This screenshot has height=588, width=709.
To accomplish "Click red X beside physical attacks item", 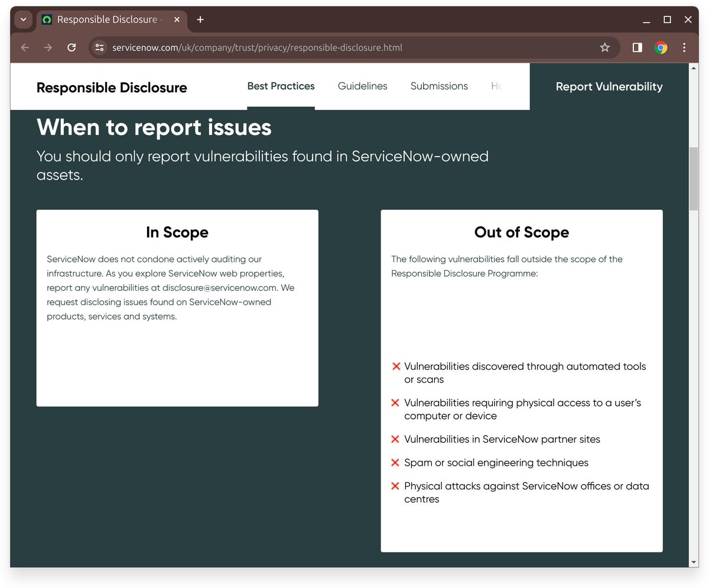I will [x=396, y=486].
